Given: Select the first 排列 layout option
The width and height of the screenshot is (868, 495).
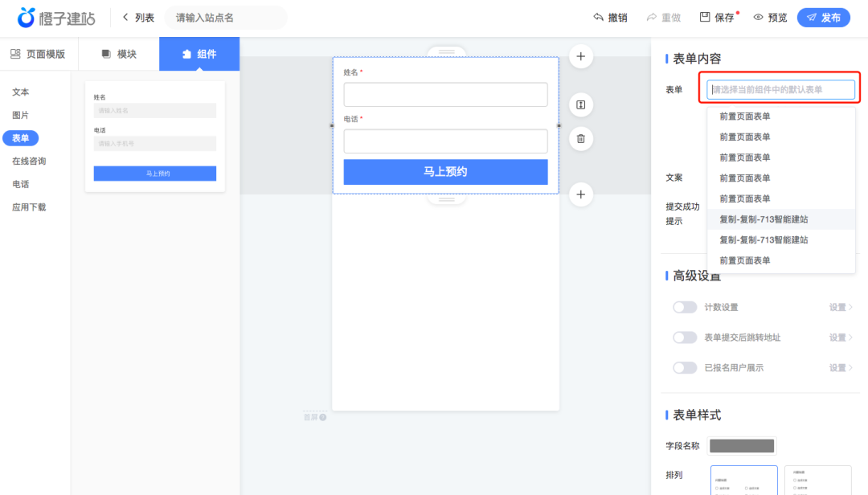Looking at the screenshot, I should tap(744, 480).
